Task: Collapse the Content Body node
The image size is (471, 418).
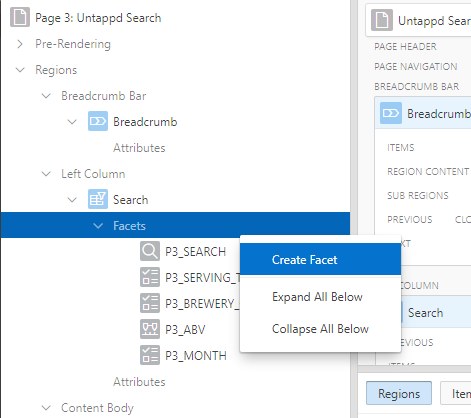Action: click(46, 408)
